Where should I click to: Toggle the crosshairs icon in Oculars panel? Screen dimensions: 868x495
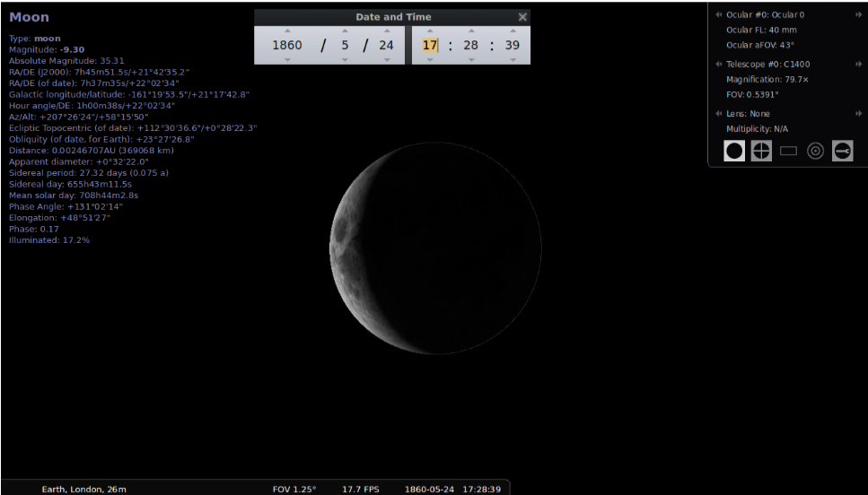click(x=761, y=151)
